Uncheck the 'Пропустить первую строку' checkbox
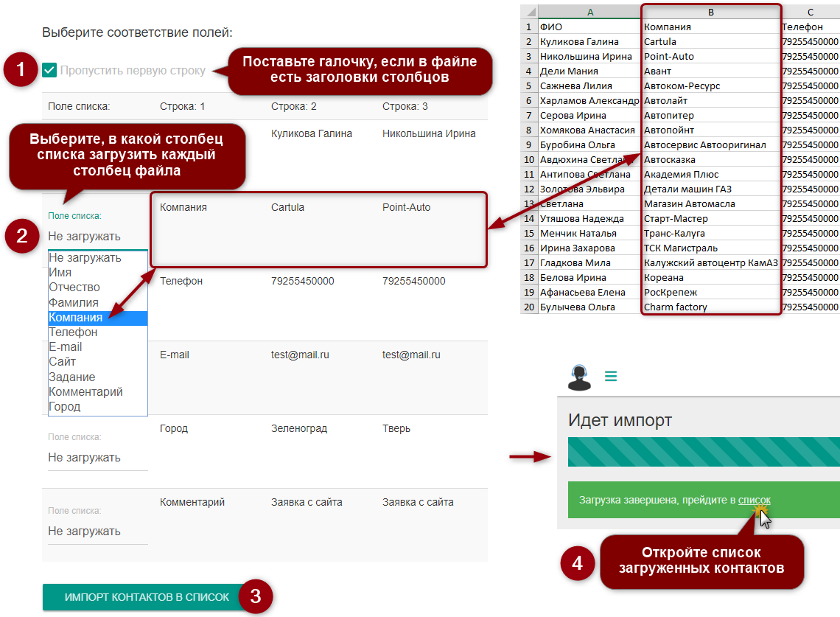This screenshot has width=840, height=617. click(49, 71)
